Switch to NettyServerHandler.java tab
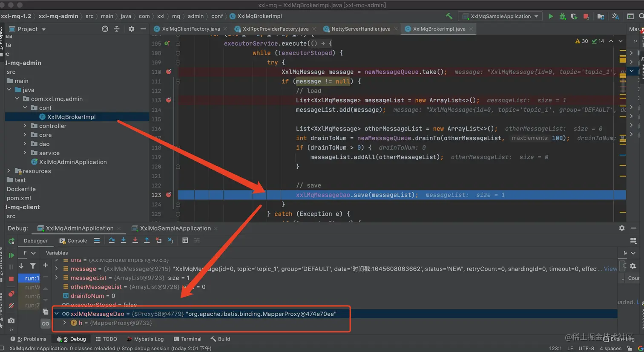The width and height of the screenshot is (644, 352). click(x=361, y=29)
